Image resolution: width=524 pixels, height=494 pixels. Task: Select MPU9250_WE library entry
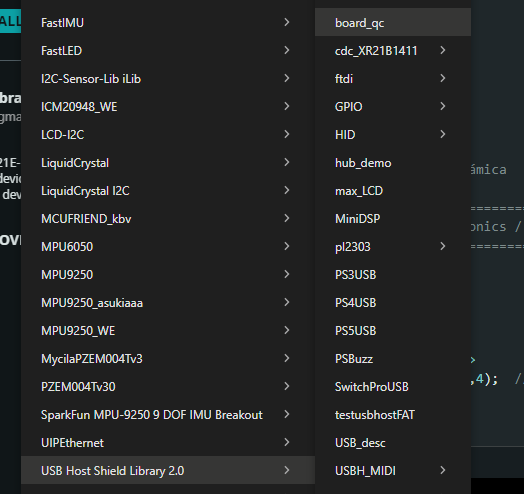pyautogui.click(x=168, y=331)
